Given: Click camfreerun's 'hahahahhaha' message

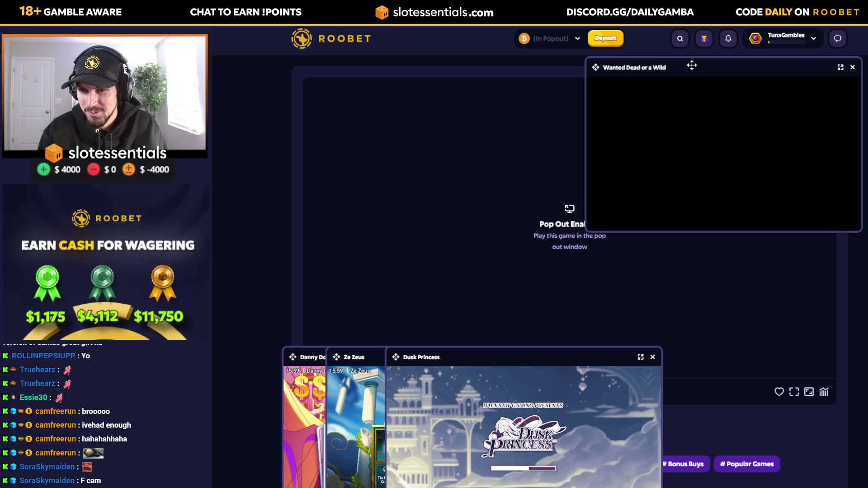Looking at the screenshot, I should click(104, 439).
